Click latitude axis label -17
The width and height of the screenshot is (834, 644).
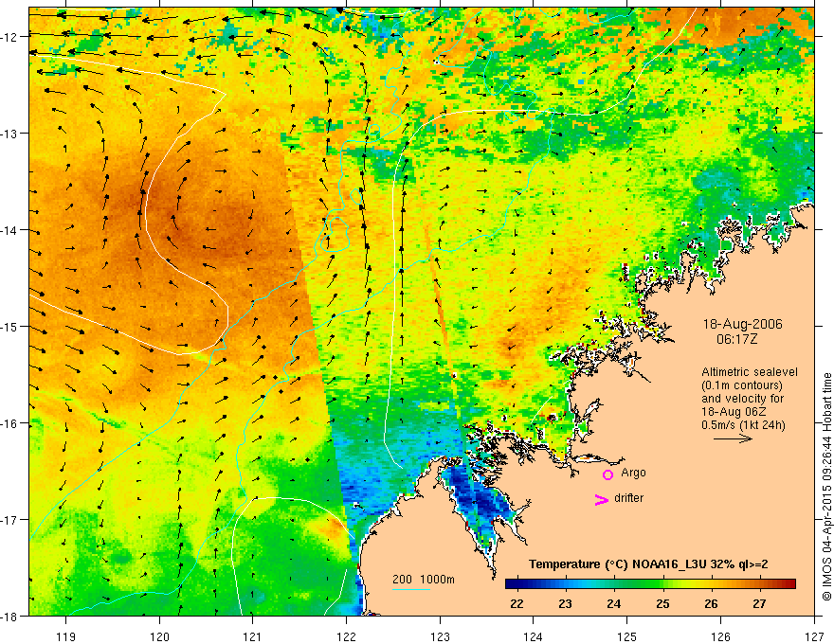[x=10, y=520]
